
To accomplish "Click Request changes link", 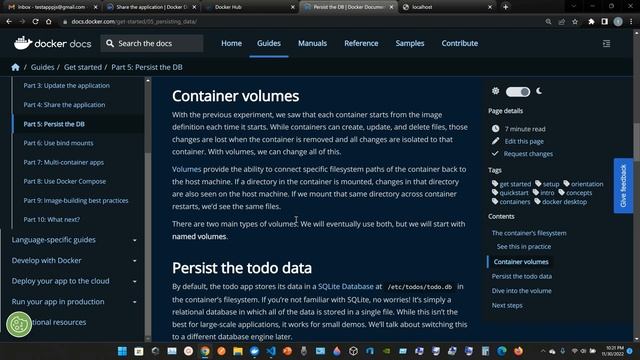I will (x=528, y=154).
